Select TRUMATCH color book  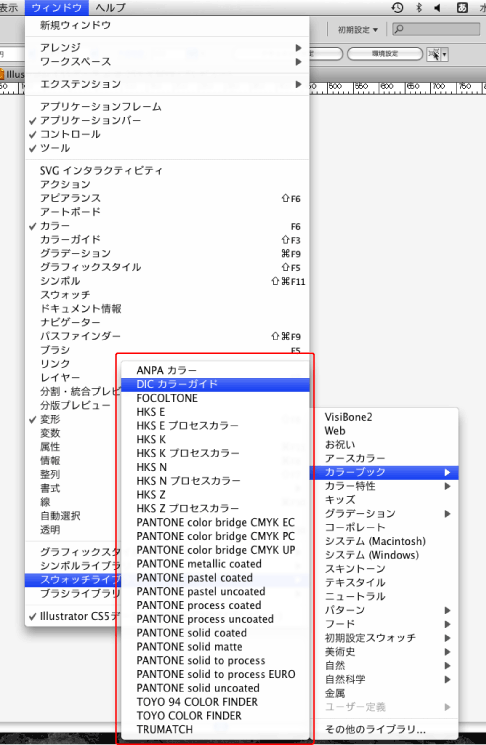tap(215, 729)
